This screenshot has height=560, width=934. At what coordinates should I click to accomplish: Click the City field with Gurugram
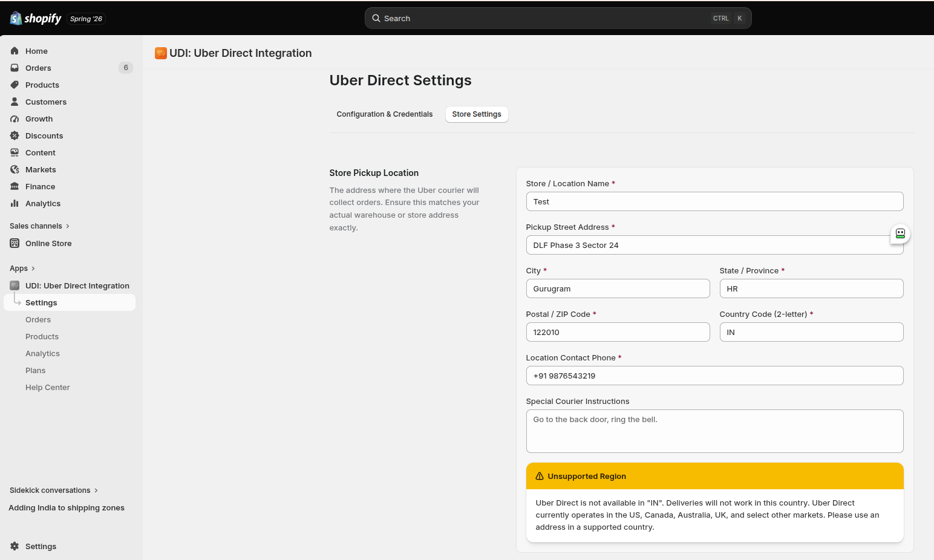pos(618,288)
